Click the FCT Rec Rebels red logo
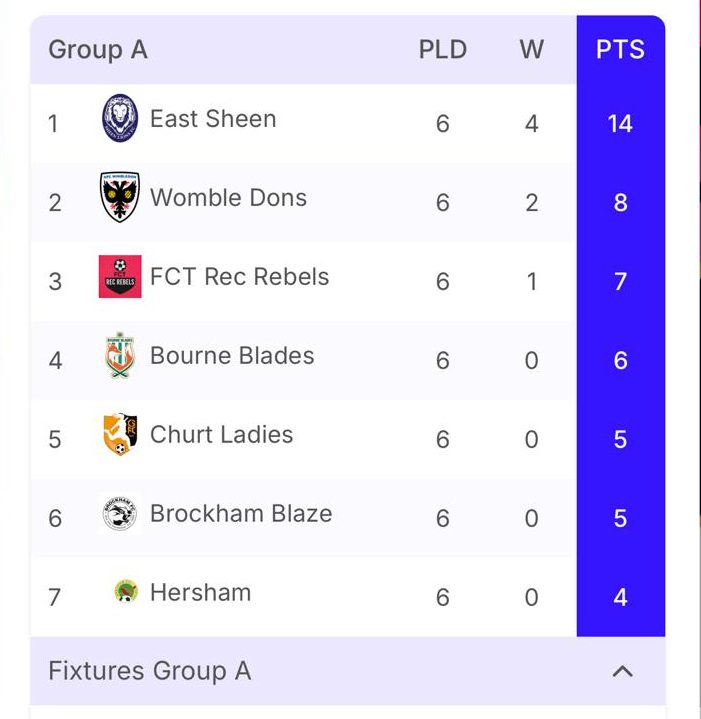701x719 pixels. (120, 277)
